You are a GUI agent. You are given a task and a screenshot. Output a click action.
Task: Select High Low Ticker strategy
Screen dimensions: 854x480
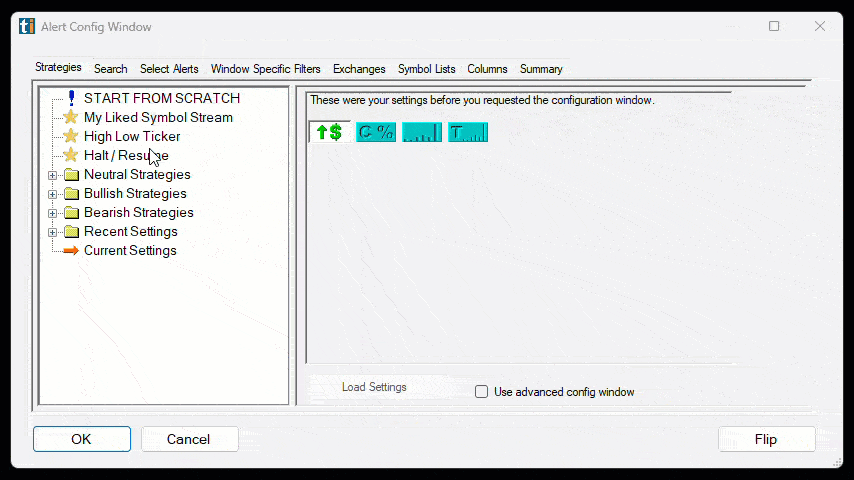point(132,136)
